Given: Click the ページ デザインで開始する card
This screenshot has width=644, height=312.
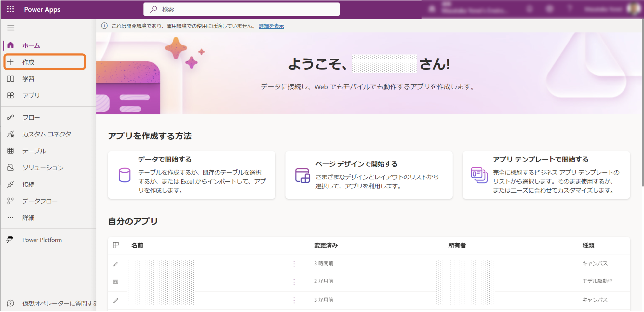Looking at the screenshot, I should coord(369,175).
